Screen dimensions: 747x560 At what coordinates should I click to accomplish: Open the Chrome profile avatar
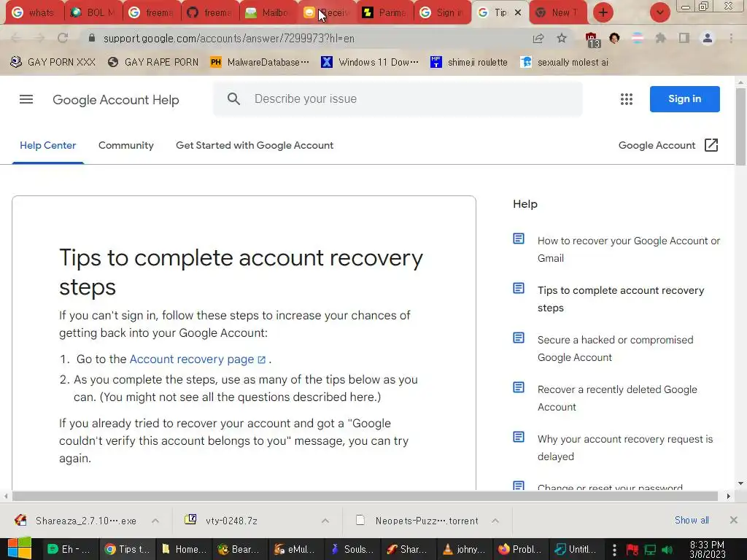click(x=708, y=38)
